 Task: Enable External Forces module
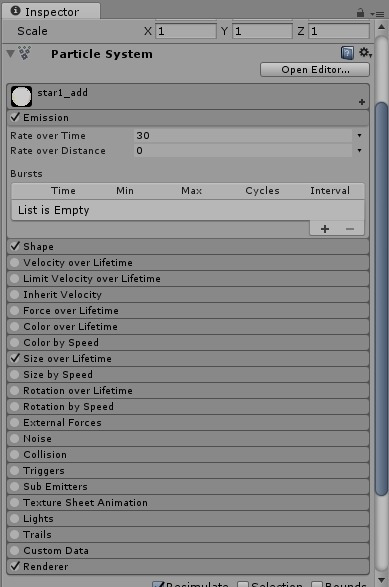click(x=15, y=423)
